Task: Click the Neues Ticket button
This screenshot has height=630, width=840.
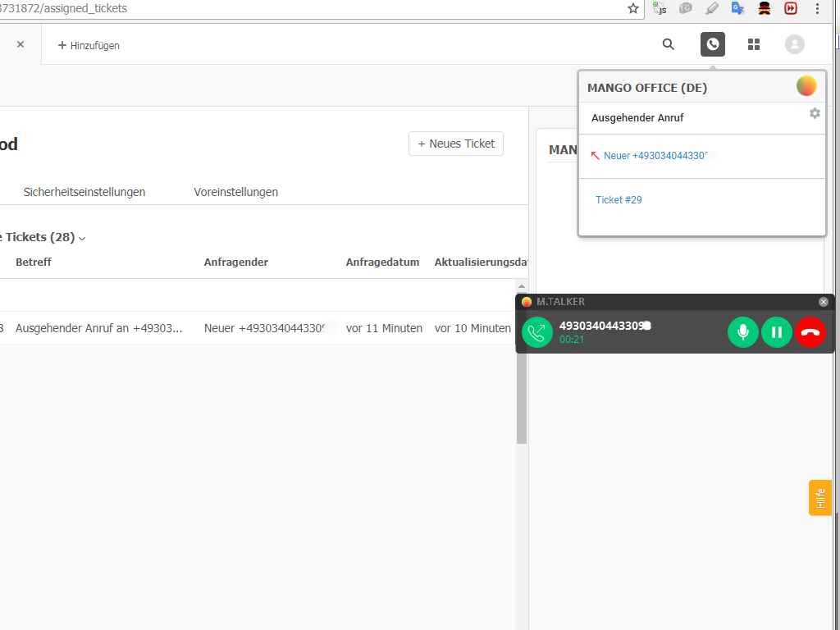Action: pos(456,144)
